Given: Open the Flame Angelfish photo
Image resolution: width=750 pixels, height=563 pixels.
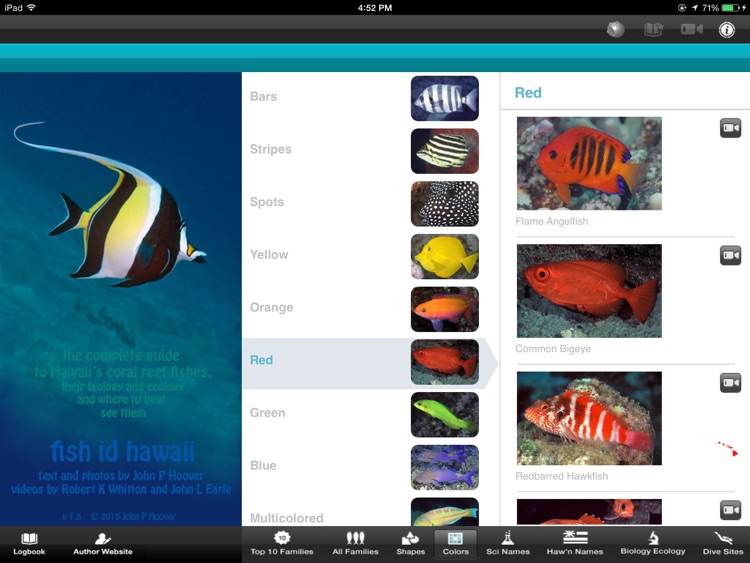Looking at the screenshot, I should pos(589,163).
